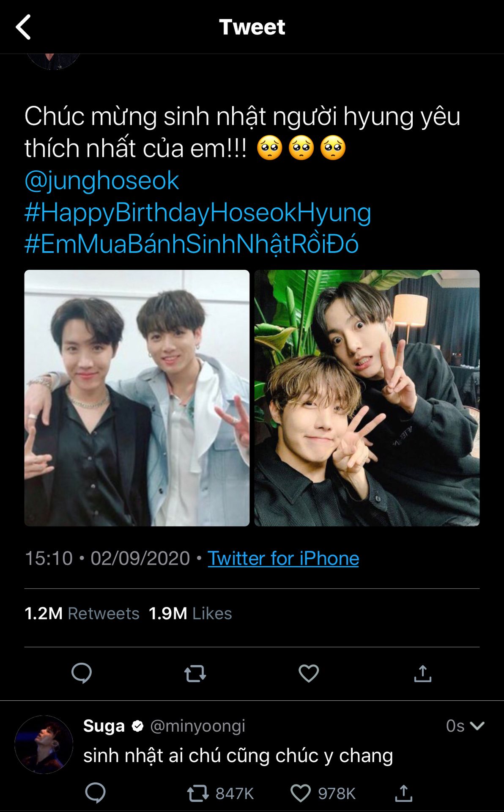
Task: Open the @minyoongi handle
Action: click(x=197, y=726)
